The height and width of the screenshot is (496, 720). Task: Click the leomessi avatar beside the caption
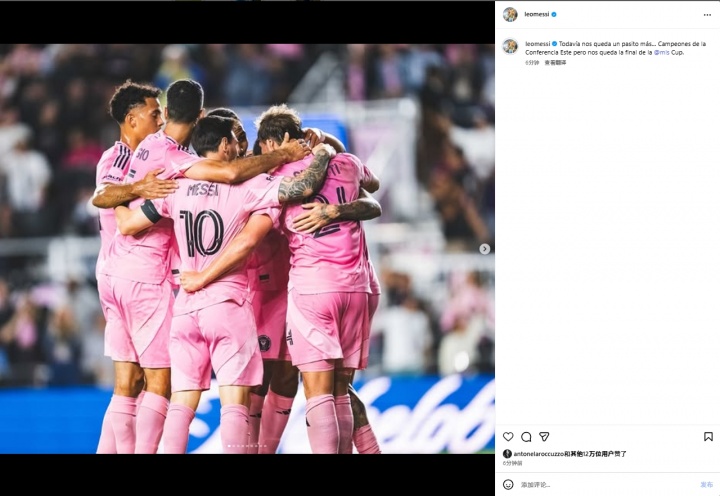[510, 46]
